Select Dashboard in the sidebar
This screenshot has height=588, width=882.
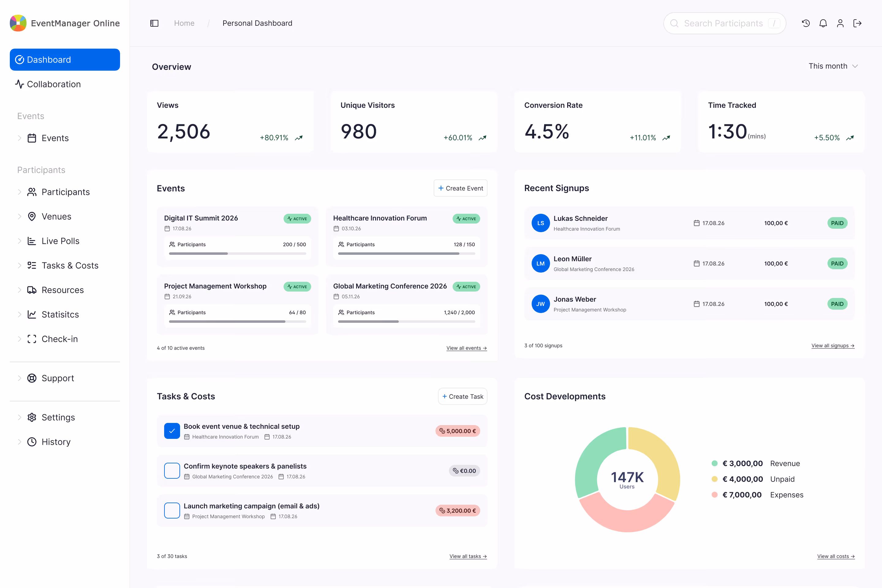point(65,60)
